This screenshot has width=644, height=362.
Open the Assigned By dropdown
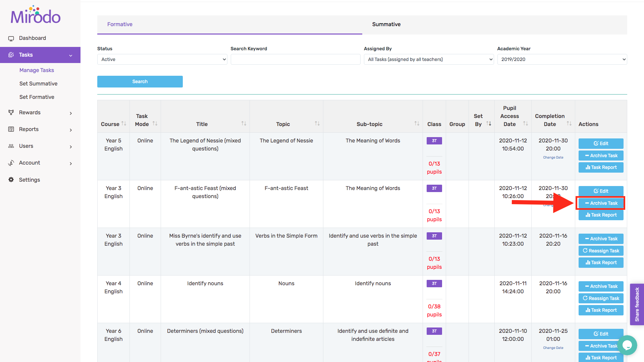429,59
